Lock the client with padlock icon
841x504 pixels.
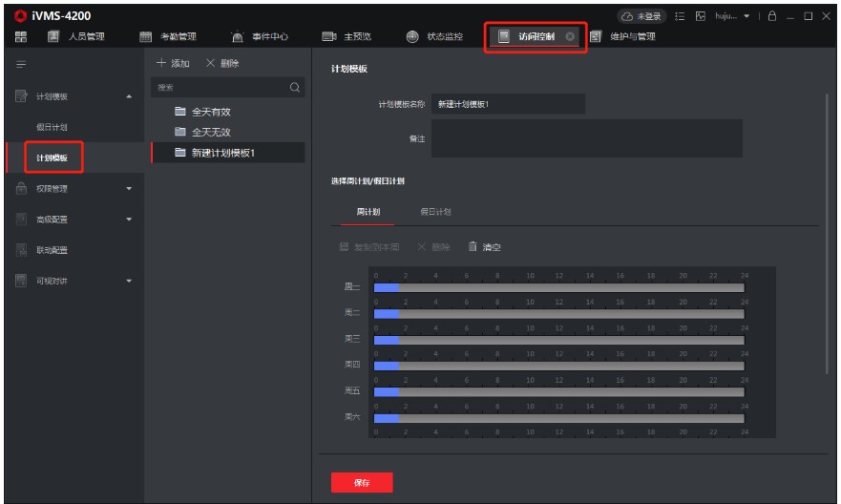[x=772, y=16]
